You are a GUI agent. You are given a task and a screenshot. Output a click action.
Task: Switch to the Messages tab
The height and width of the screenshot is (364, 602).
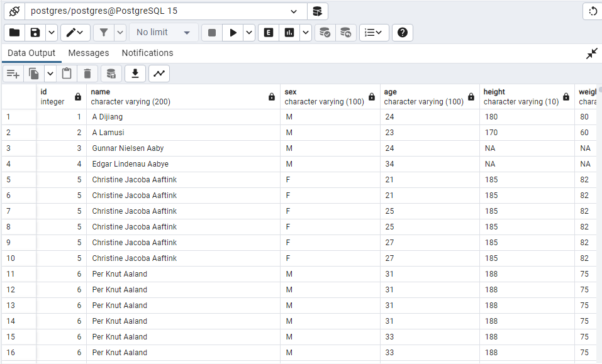pos(88,53)
